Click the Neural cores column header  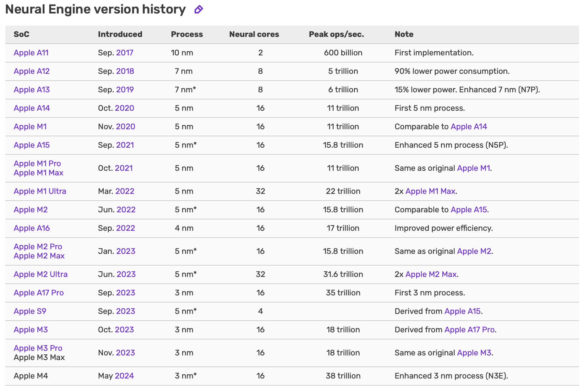pyautogui.click(x=254, y=34)
